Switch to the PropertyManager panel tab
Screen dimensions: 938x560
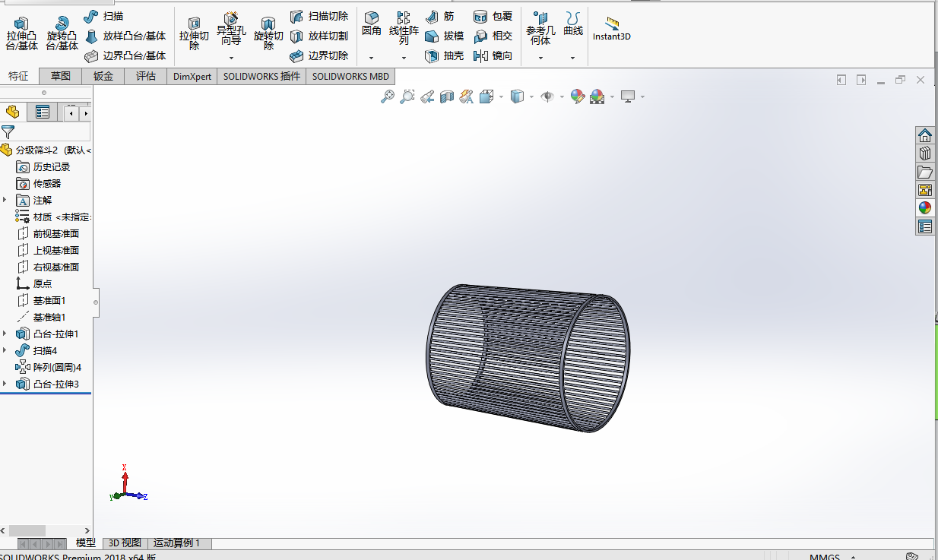click(x=43, y=112)
